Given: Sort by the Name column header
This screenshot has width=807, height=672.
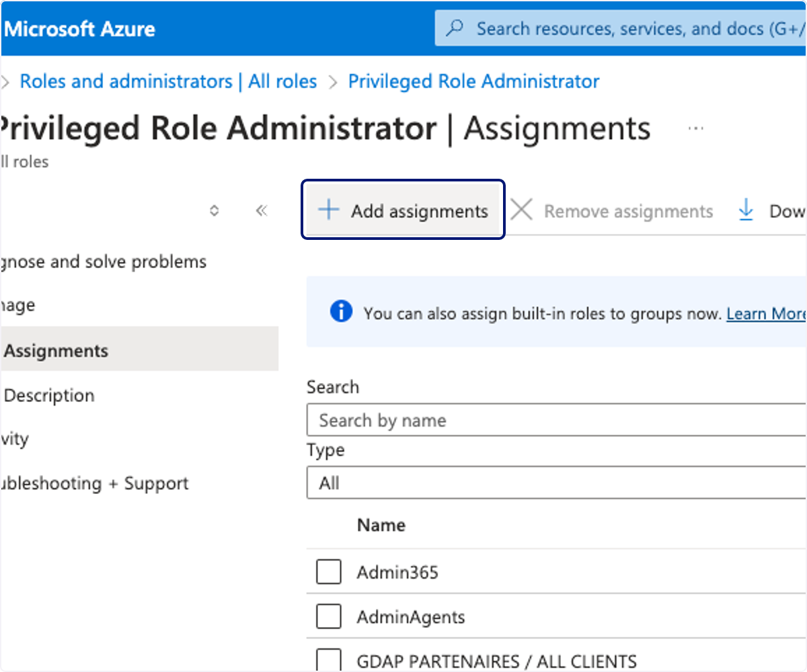Looking at the screenshot, I should pyautogui.click(x=381, y=525).
